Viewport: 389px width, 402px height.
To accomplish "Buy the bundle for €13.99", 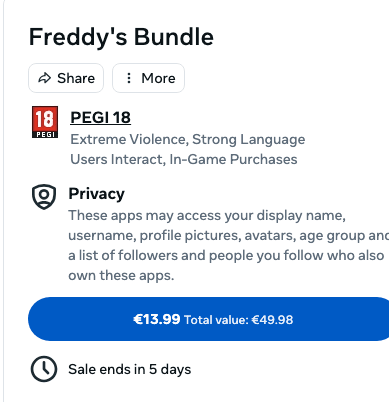I will tap(208, 319).
